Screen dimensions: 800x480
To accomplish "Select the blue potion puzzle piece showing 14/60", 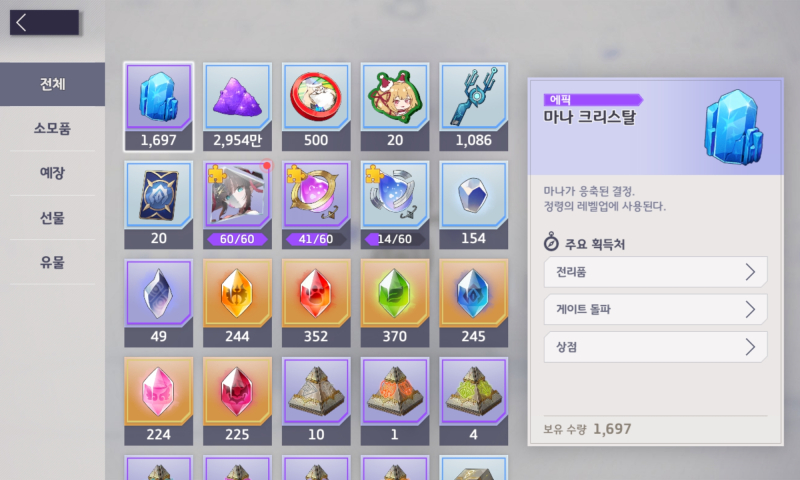I will (394, 205).
